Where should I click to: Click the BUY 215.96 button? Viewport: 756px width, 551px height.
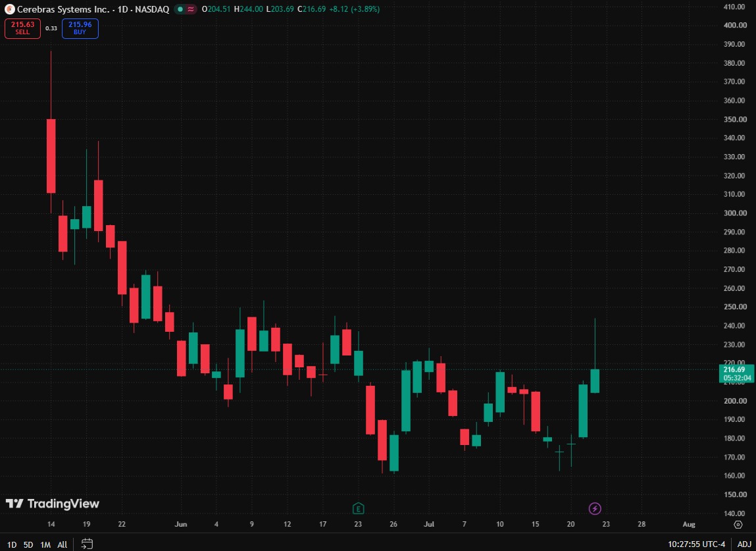click(80, 28)
